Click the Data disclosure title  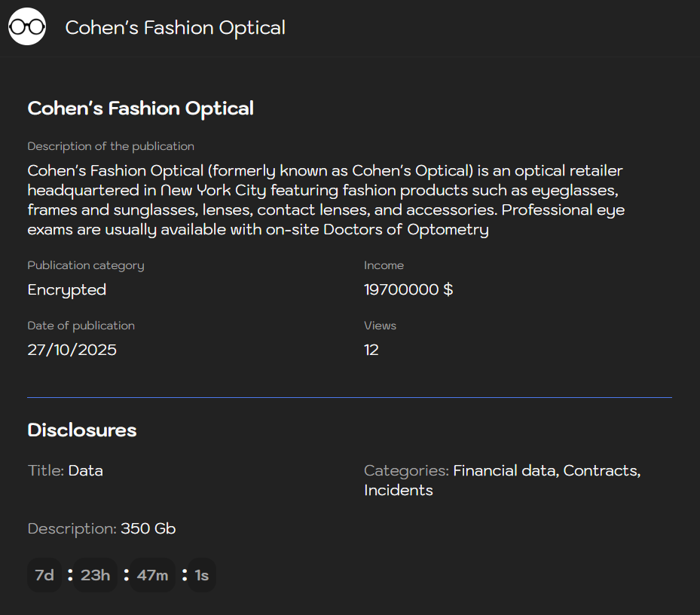click(x=85, y=470)
